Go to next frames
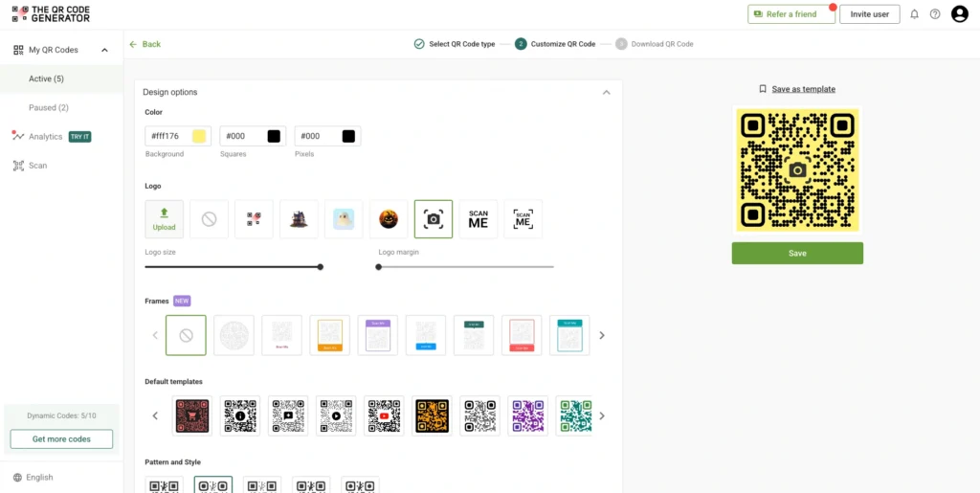 (602, 335)
